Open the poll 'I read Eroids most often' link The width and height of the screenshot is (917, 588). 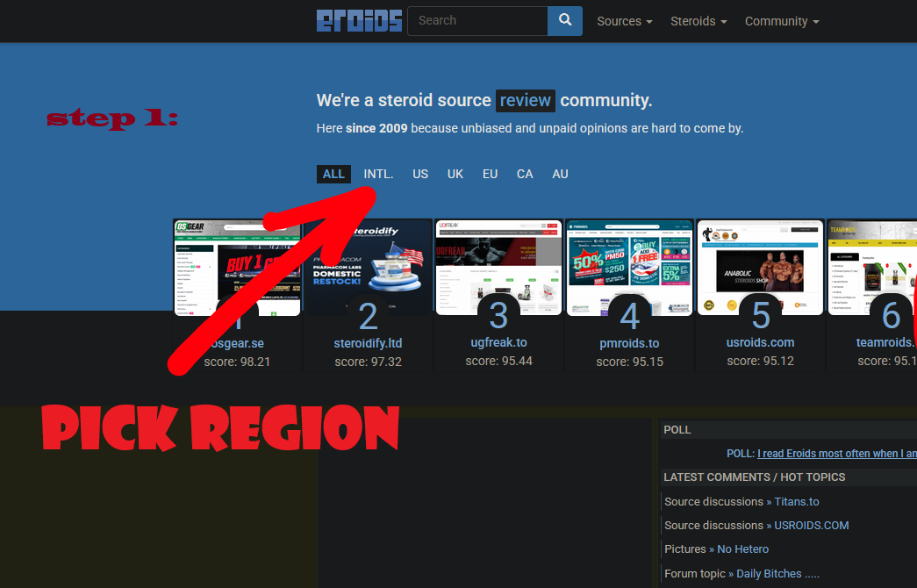point(837,454)
